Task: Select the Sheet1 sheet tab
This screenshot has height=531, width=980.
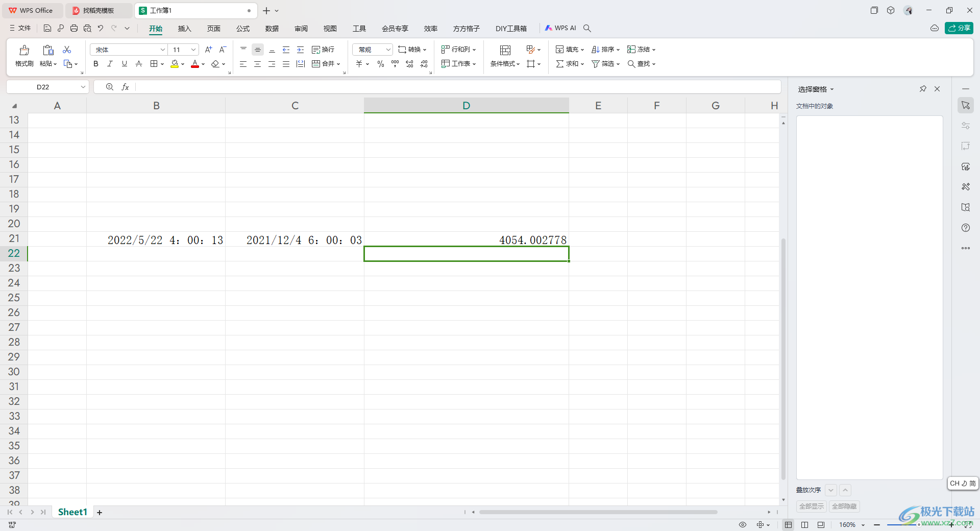Action: click(72, 512)
